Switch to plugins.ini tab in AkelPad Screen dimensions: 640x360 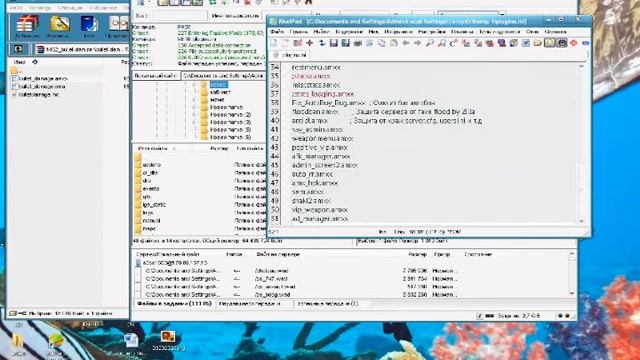tap(289, 55)
